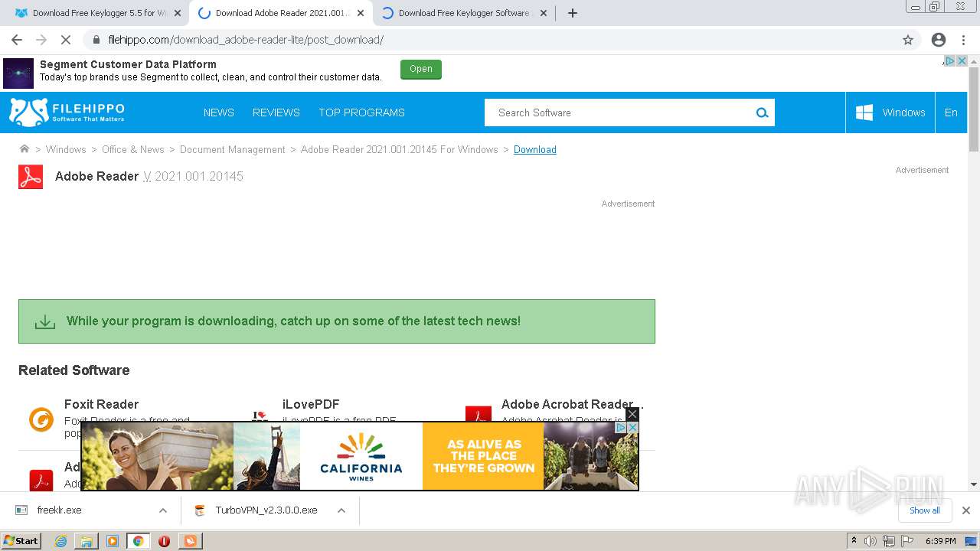Stop loading the page with X button

pyautogui.click(x=65, y=40)
